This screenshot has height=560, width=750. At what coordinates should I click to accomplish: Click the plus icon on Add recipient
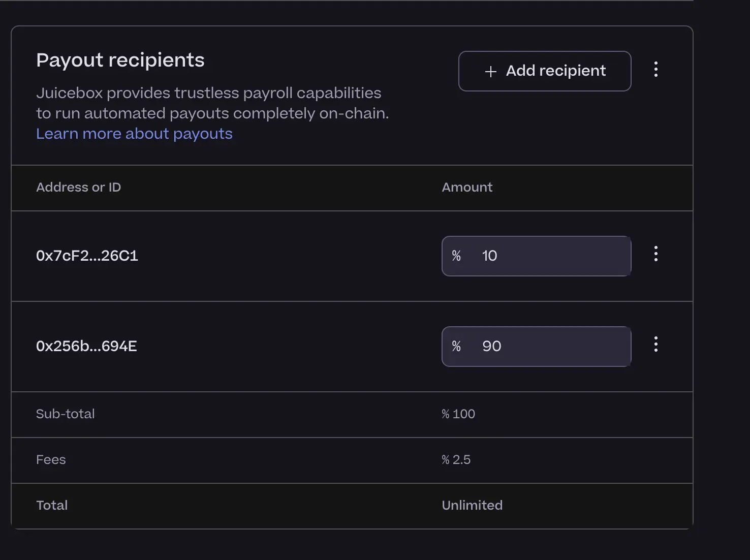(x=490, y=71)
